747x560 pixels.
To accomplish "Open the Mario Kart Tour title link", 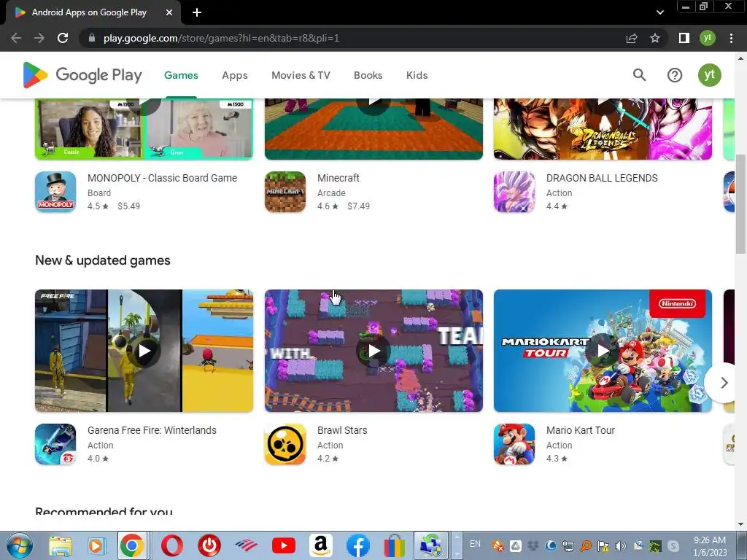I will coord(580,430).
